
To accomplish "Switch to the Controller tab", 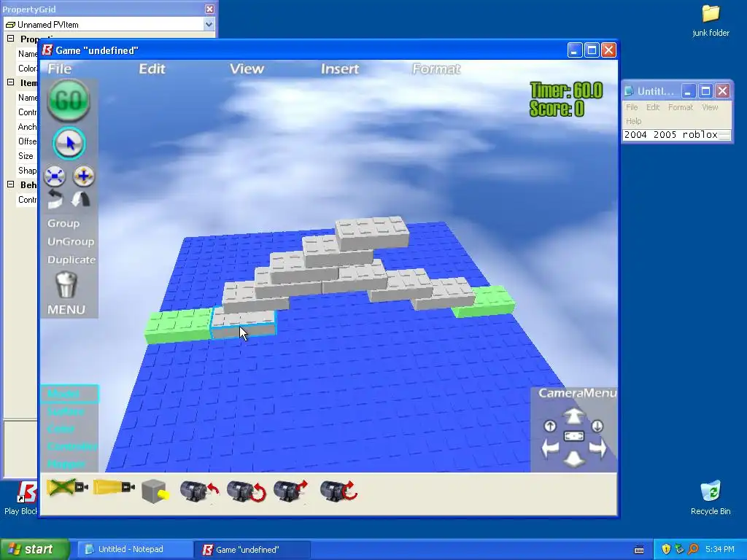I will coord(72,447).
